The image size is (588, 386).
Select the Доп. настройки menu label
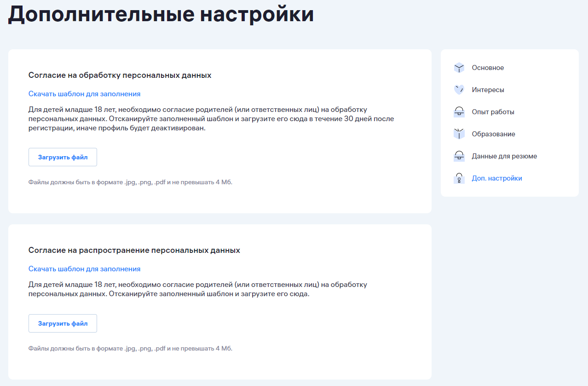click(x=497, y=178)
